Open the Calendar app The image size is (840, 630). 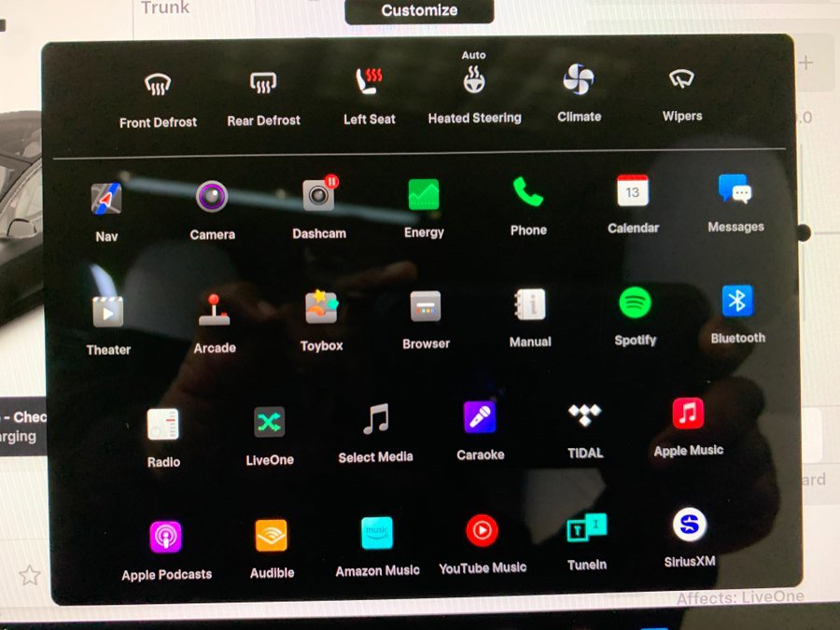[632, 190]
